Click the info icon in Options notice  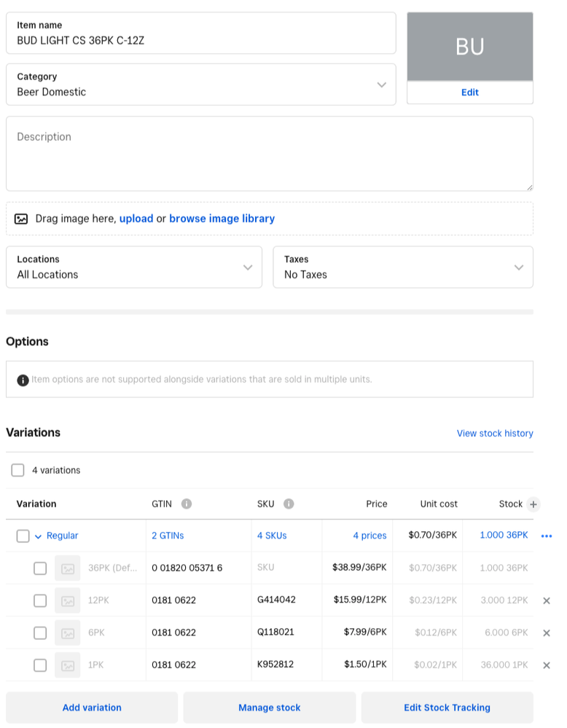(23, 380)
